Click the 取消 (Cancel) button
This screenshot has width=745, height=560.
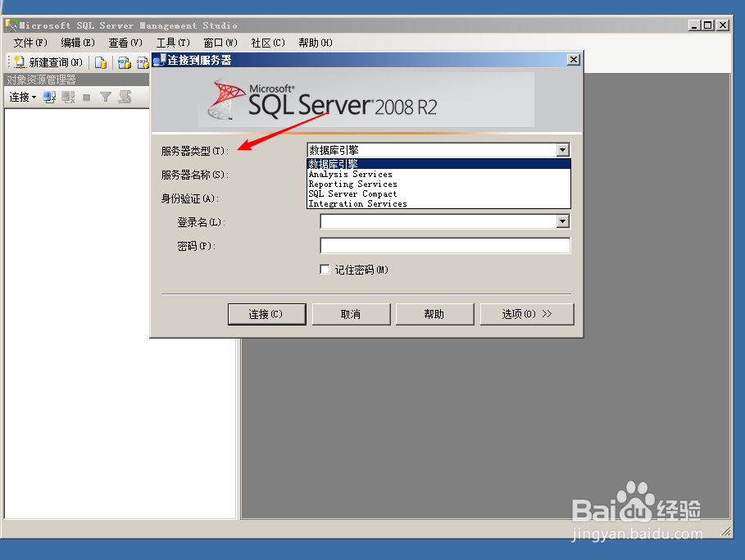point(351,314)
